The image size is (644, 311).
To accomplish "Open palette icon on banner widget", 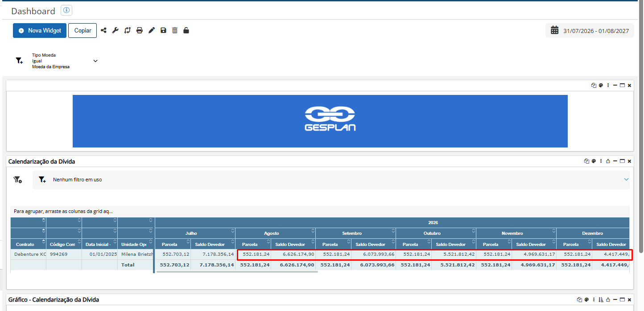I will [x=601, y=85].
